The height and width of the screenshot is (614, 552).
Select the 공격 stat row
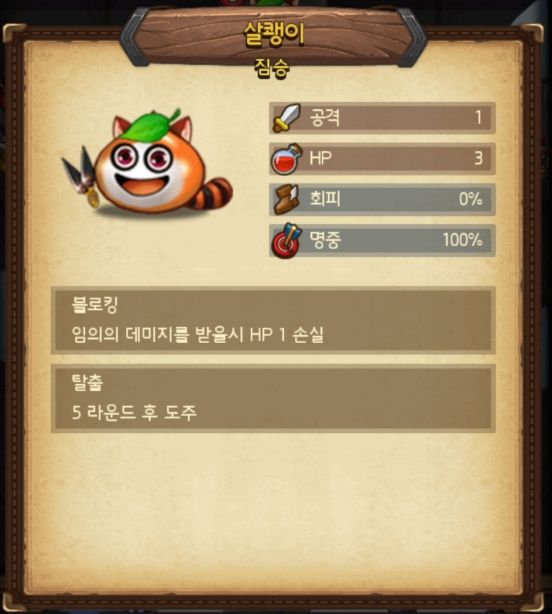tap(382, 118)
